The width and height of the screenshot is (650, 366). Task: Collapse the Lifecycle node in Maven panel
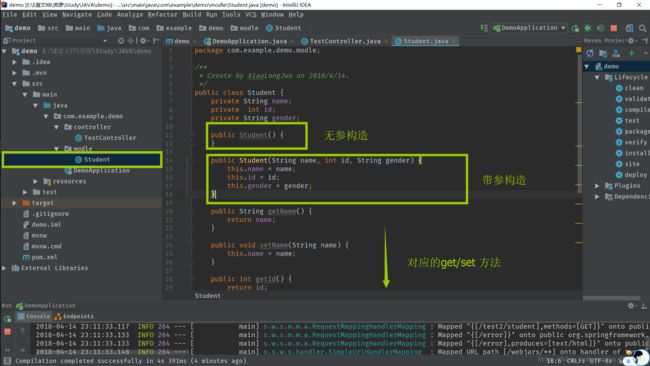[x=597, y=77]
